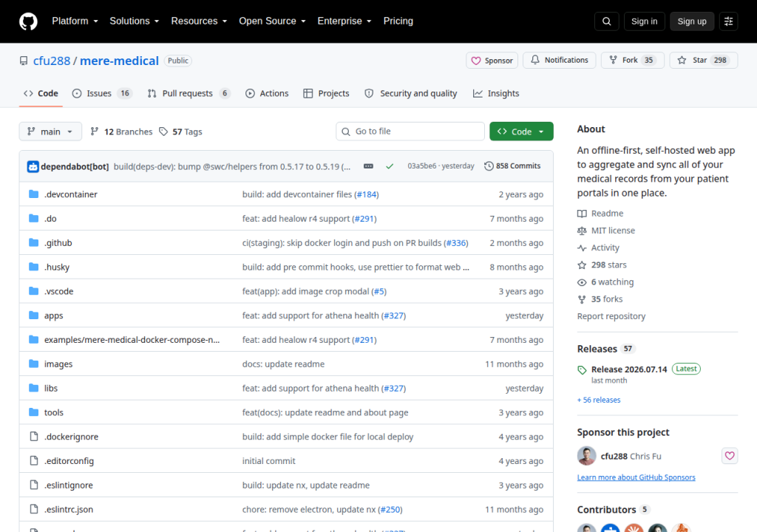Image resolution: width=757 pixels, height=532 pixels.
Task: Switch to the Issues tab
Action: coord(102,93)
